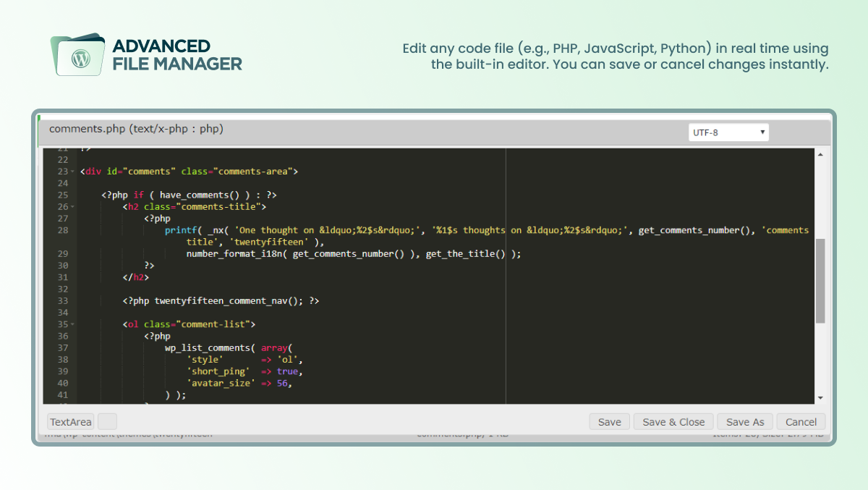Click the vertical scrollbar thumb of the editor
The width and height of the screenshot is (868, 490).
click(x=820, y=281)
